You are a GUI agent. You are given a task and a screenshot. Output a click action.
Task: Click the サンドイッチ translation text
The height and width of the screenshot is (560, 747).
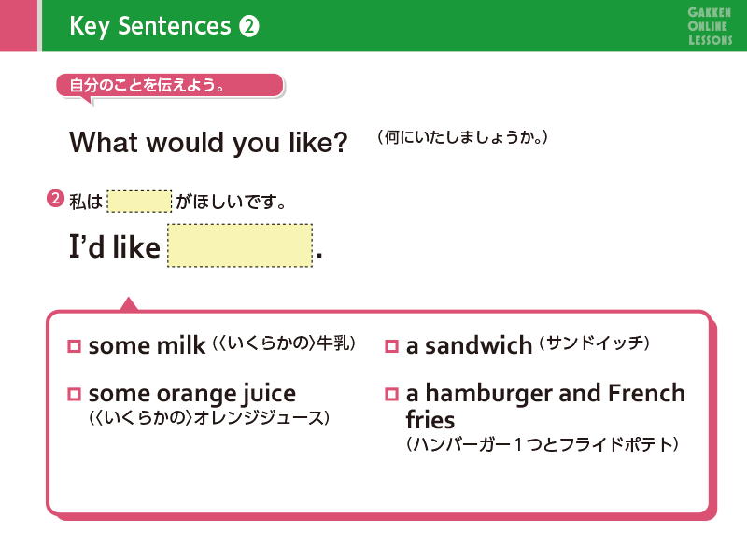coord(594,344)
